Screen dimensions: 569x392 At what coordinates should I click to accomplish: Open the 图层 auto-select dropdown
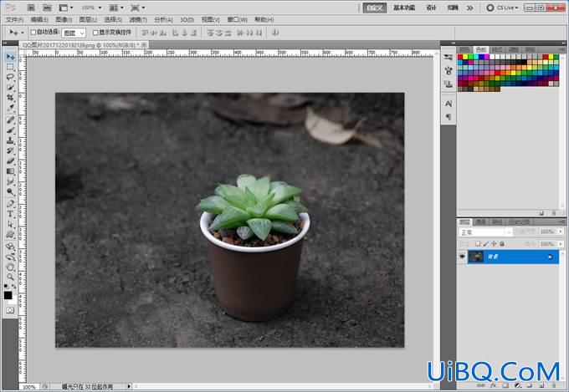74,33
